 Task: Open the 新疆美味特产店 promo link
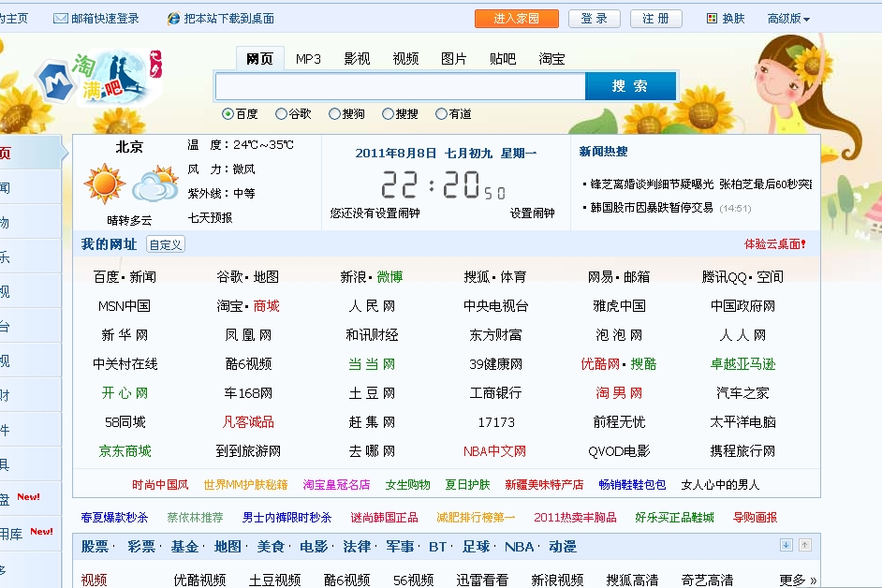[544, 485]
